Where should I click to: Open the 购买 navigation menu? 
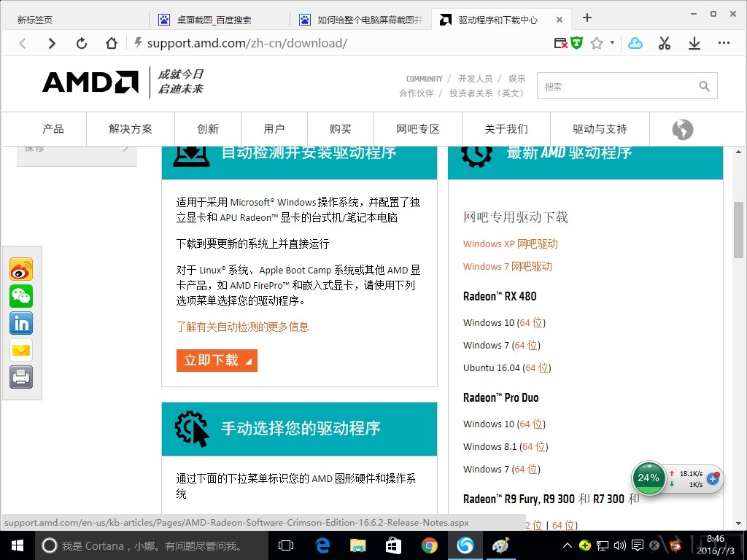pyautogui.click(x=340, y=129)
